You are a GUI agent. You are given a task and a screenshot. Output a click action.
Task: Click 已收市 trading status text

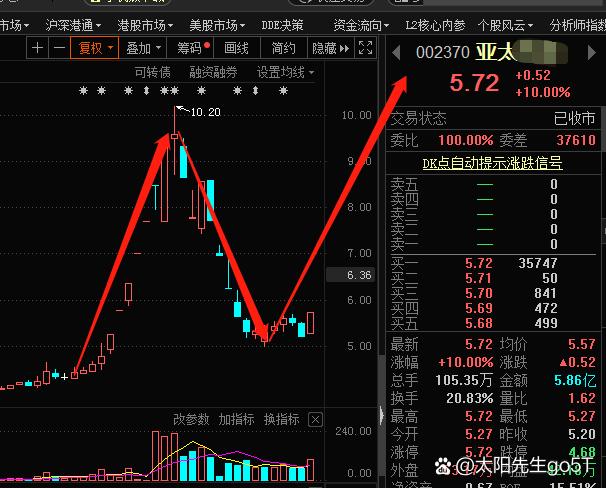[x=575, y=118]
